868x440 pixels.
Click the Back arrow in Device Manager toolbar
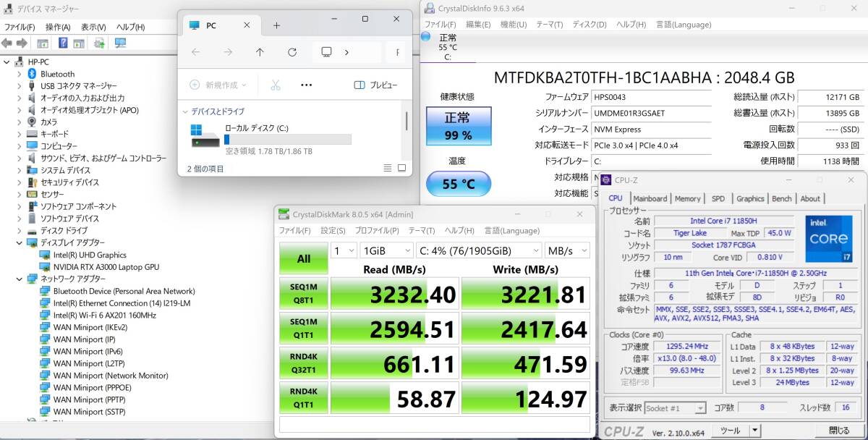[x=7, y=43]
